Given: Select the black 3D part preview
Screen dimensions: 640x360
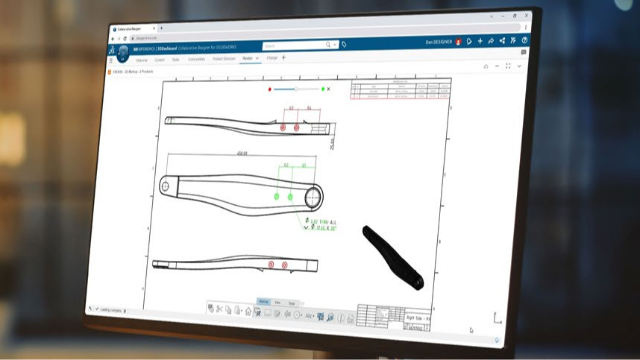Looking at the screenshot, I should coord(393,258).
